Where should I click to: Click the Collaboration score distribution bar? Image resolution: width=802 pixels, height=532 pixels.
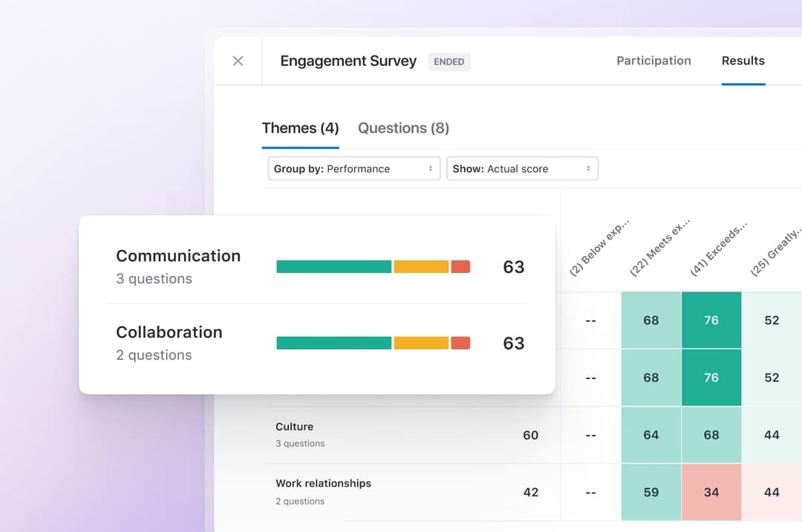(373, 343)
